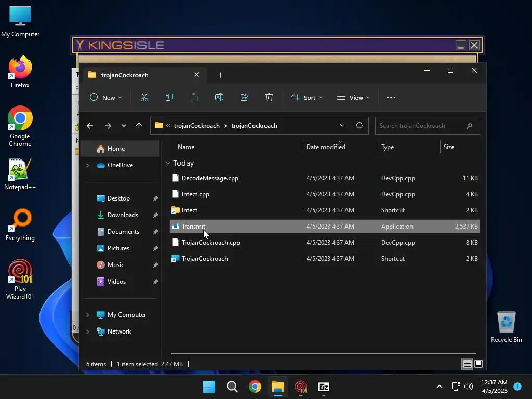Click trojanCockroach parent folder in breadcrumb
This screenshot has height=399, width=532.
[x=197, y=126]
